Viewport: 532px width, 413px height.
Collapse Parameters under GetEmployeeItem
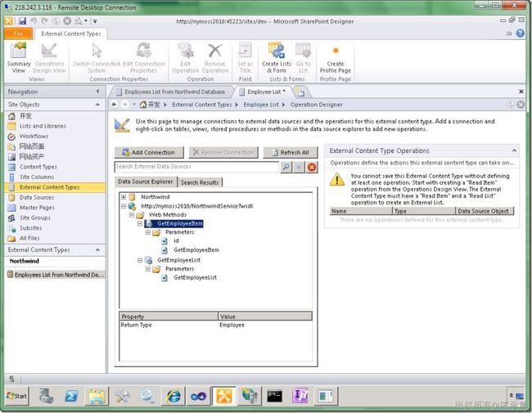tap(148, 232)
